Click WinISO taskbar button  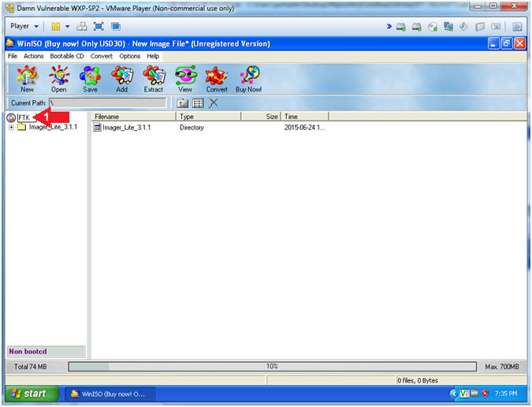coord(110,394)
